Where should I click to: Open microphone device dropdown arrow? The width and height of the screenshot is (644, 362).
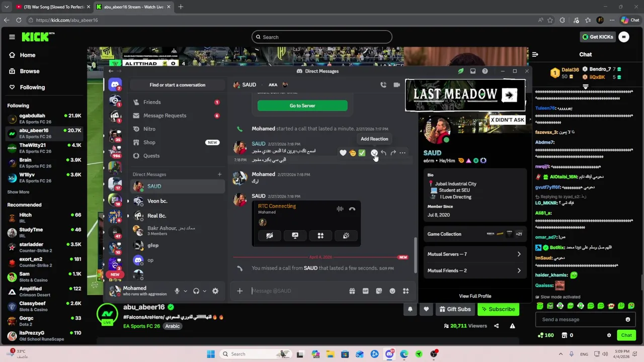[185, 291]
